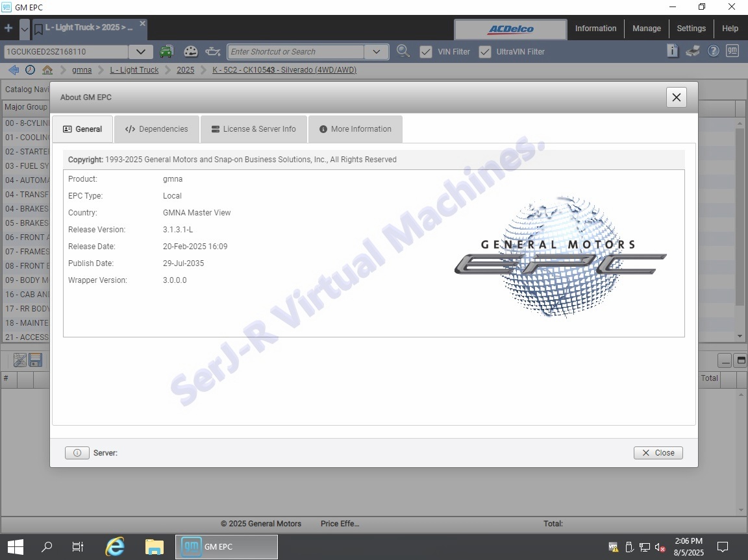Click the Total column header
Screen dimensions: 748x560
coord(709,378)
